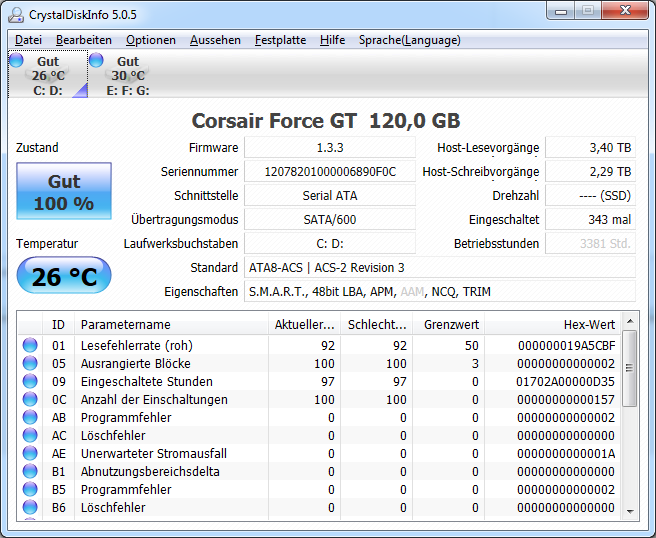
Task: Select the Unerwarteter Stromausfall row text
Action: [x=154, y=453]
